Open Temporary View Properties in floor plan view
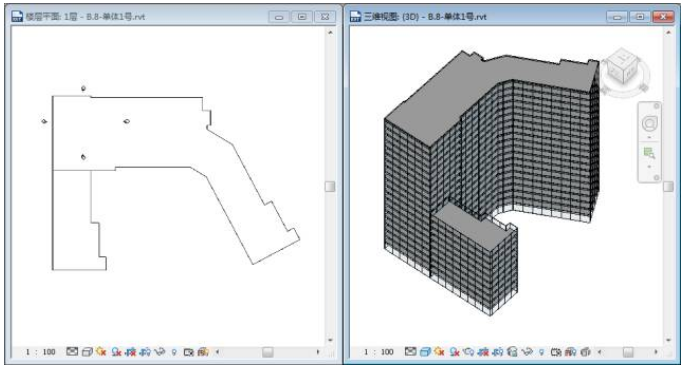Screen dimensions: 698x368 coord(189,352)
